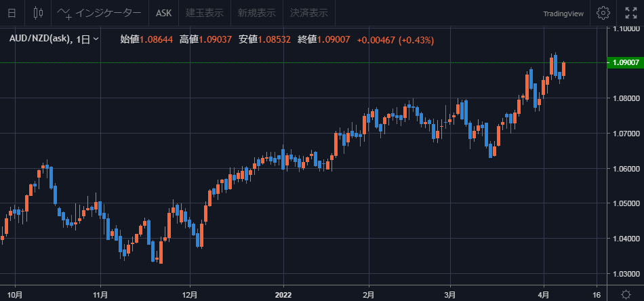Open chart settings gear icon
The width and height of the screenshot is (644, 301).
(x=603, y=13)
